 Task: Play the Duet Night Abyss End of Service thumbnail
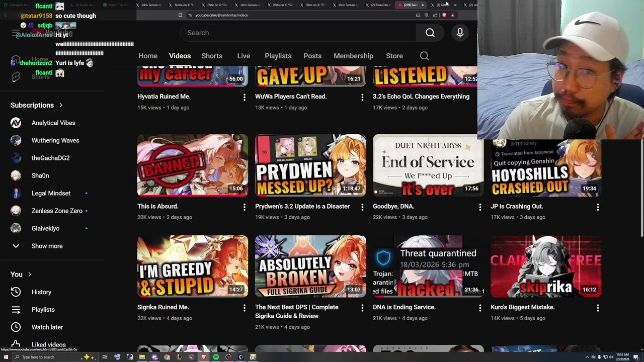click(x=428, y=165)
